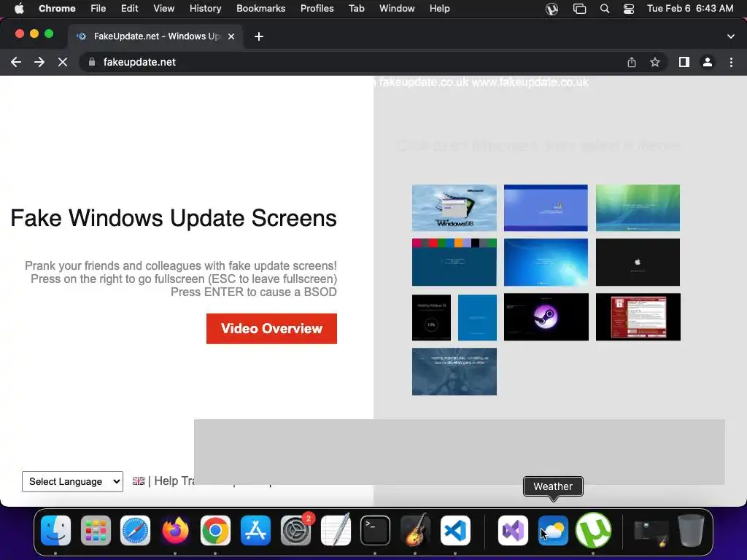Launch Terminal from the Dock

(x=376, y=530)
